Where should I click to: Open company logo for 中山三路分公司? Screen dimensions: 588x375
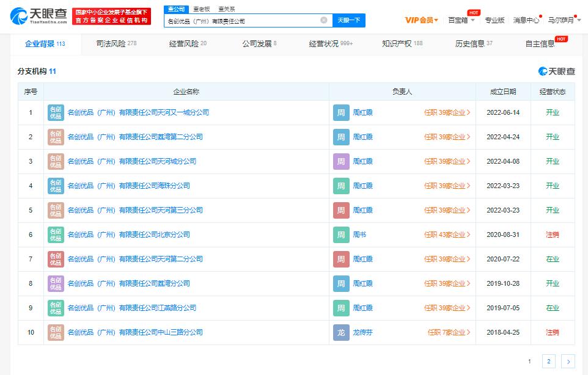pos(56,332)
